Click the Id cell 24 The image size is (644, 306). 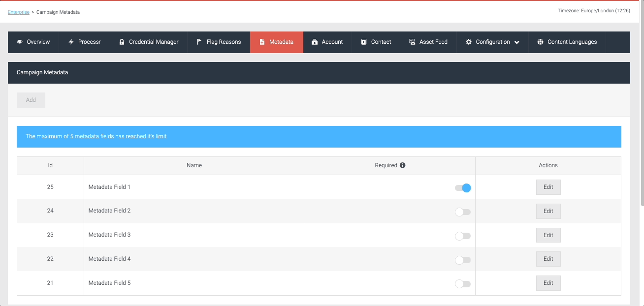[x=50, y=211]
